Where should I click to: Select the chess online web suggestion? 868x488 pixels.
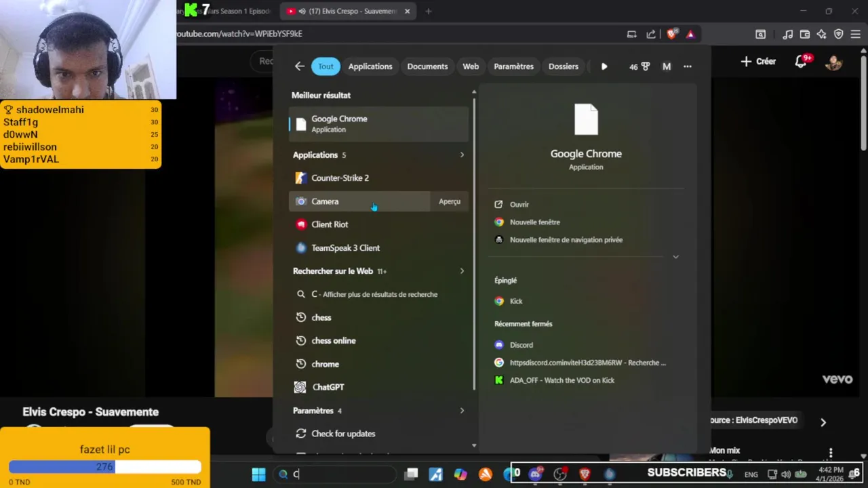pyautogui.click(x=378, y=341)
